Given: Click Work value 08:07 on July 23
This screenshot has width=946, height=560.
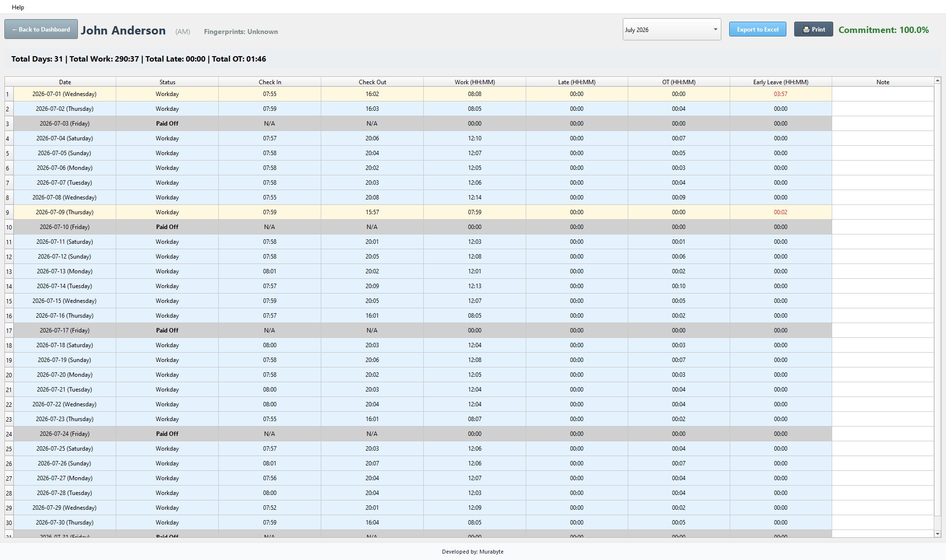Looking at the screenshot, I should pyautogui.click(x=474, y=419).
